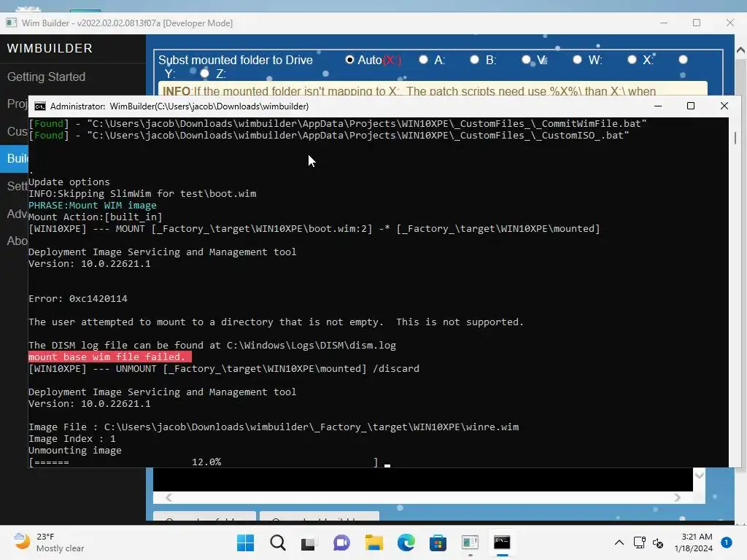Close the Administrator console window
Viewport: 747px width, 560px height.
pos(724,106)
